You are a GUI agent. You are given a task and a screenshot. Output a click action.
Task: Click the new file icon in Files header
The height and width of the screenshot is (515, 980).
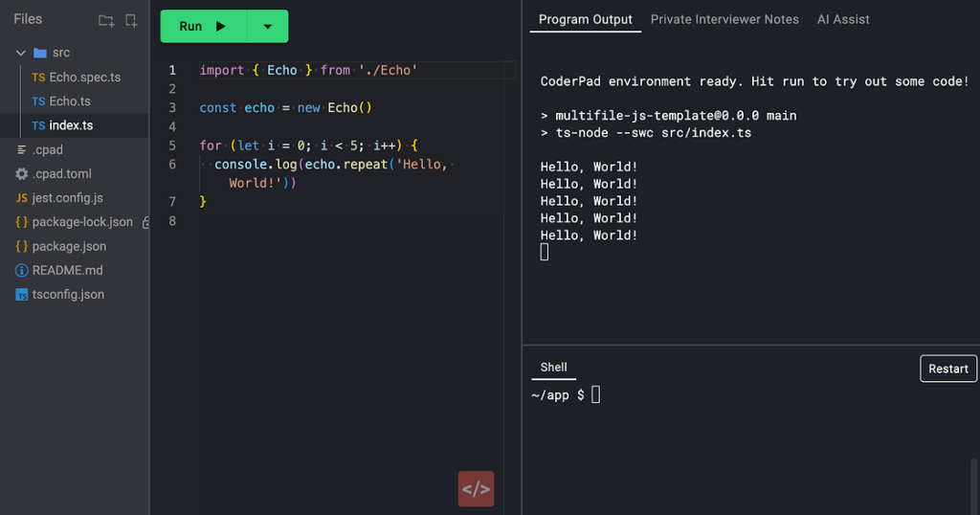click(x=131, y=20)
